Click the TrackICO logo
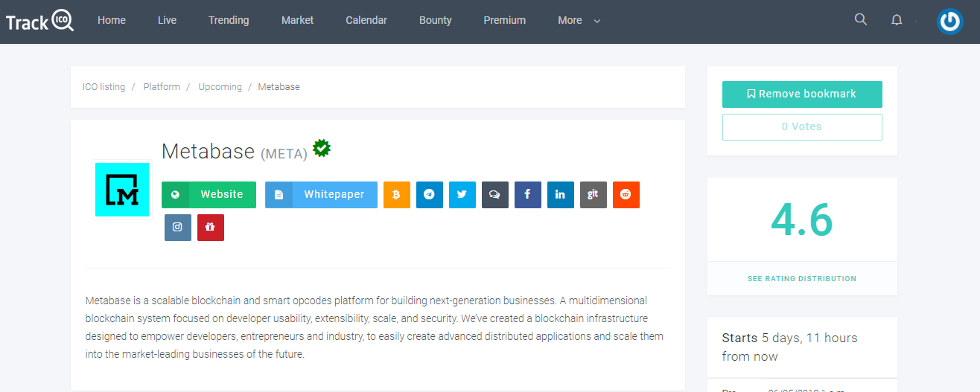Image resolution: width=980 pixels, height=392 pixels. pyautogui.click(x=40, y=21)
